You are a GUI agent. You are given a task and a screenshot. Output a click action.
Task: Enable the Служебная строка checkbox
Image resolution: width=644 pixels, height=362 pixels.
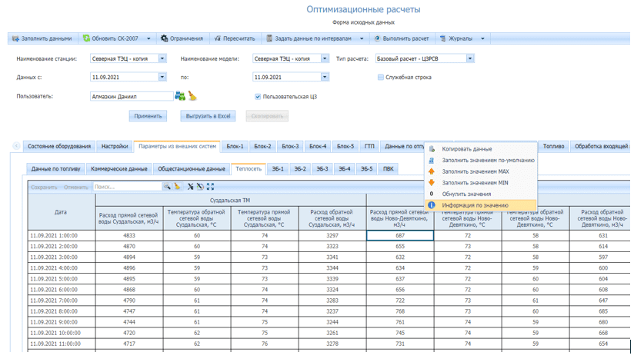[x=381, y=78]
